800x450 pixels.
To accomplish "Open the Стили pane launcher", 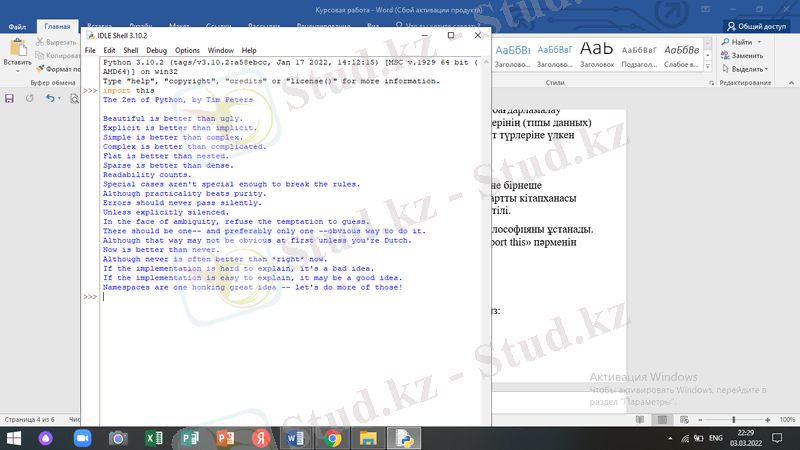I will [711, 83].
